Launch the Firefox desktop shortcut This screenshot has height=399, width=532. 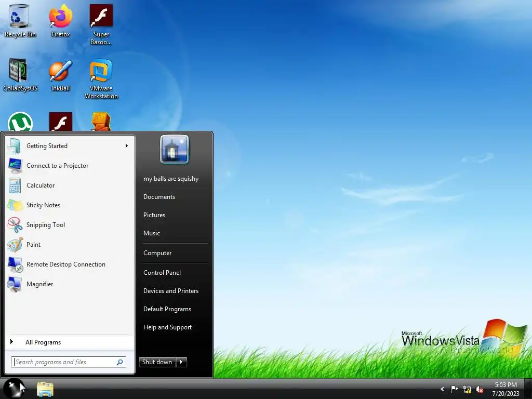[x=60, y=20]
